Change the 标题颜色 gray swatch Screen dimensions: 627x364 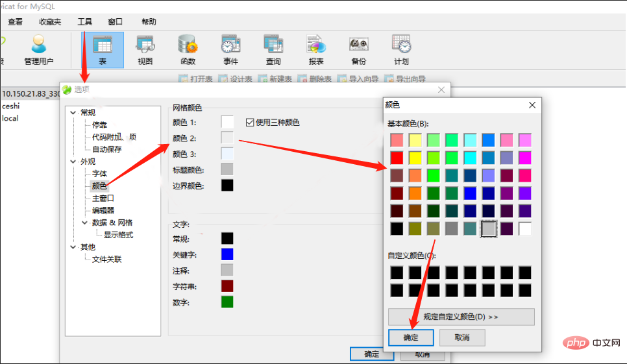[x=227, y=169]
